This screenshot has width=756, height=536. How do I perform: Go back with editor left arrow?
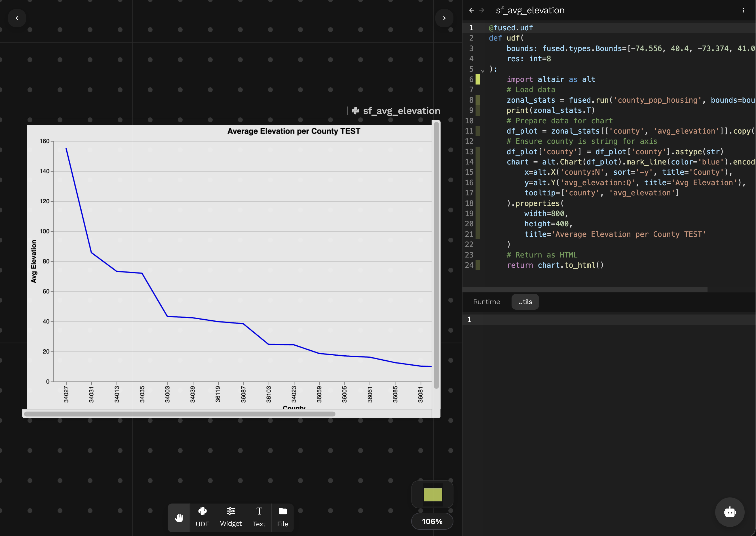(x=472, y=10)
